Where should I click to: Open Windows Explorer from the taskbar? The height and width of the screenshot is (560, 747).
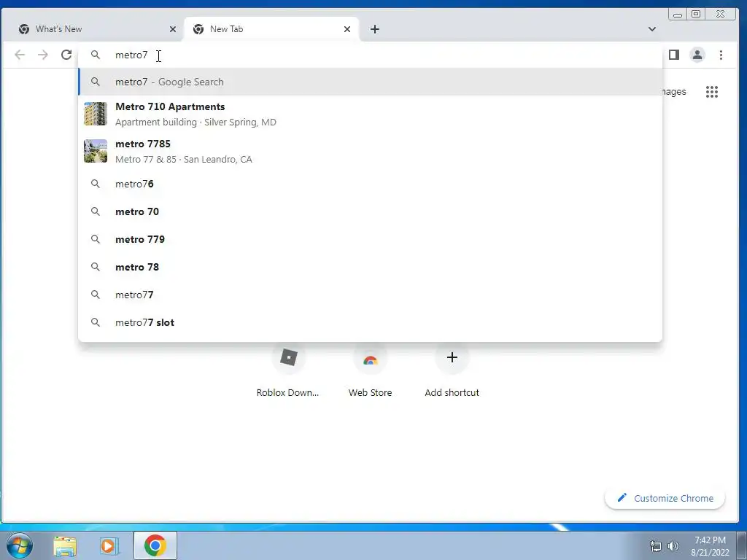[65, 545]
